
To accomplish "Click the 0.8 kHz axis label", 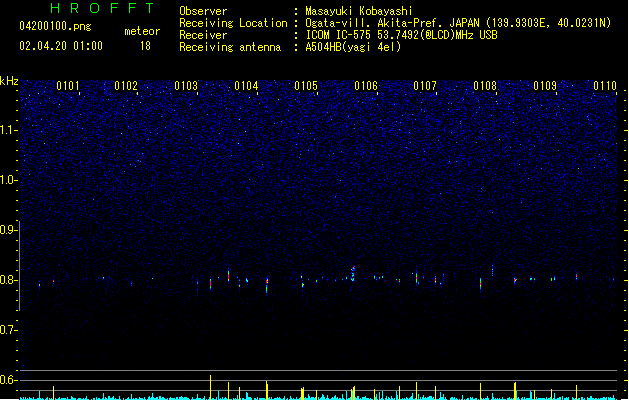I will (8, 280).
